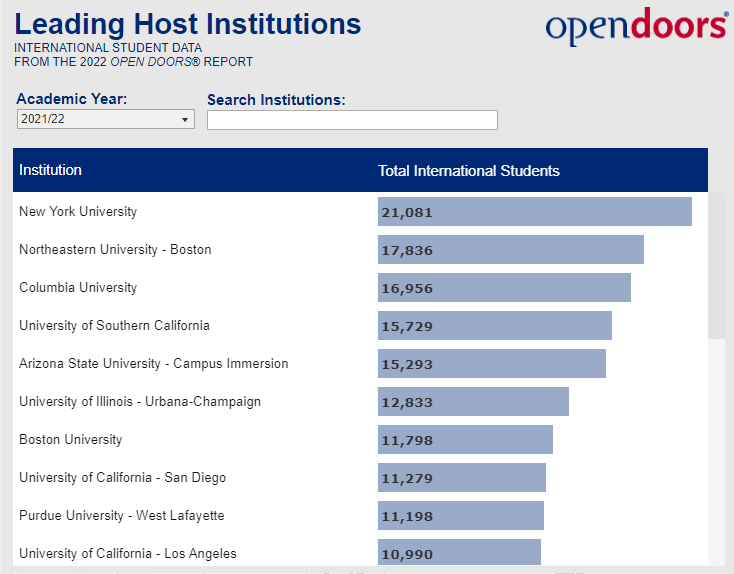Focus the Search Institutions text field
734x574 pixels.
click(x=352, y=120)
